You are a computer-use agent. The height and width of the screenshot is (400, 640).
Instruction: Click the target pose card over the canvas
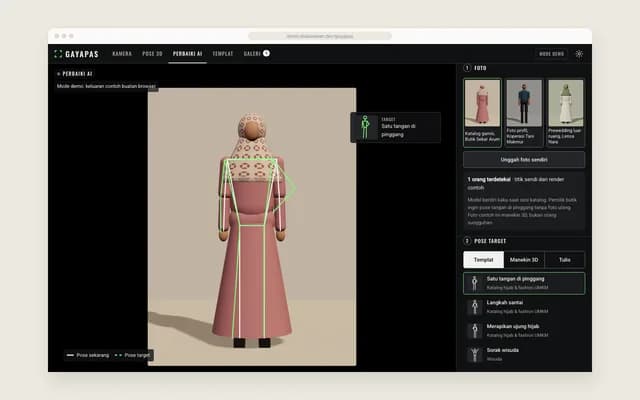pos(396,127)
